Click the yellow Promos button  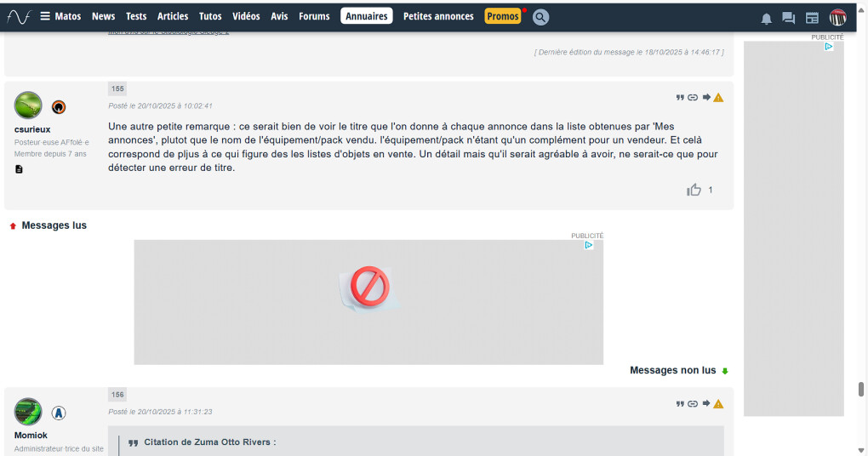tap(503, 16)
